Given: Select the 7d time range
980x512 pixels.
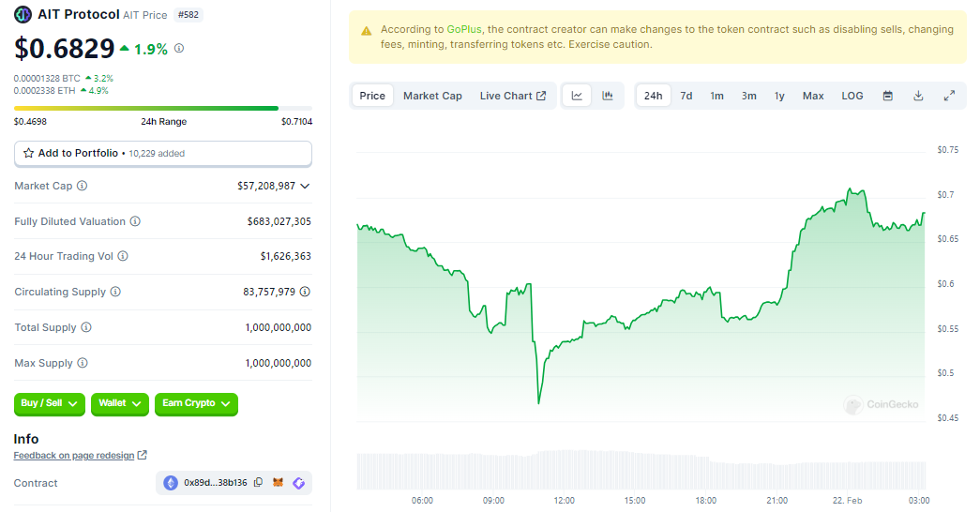Looking at the screenshot, I should [x=686, y=96].
